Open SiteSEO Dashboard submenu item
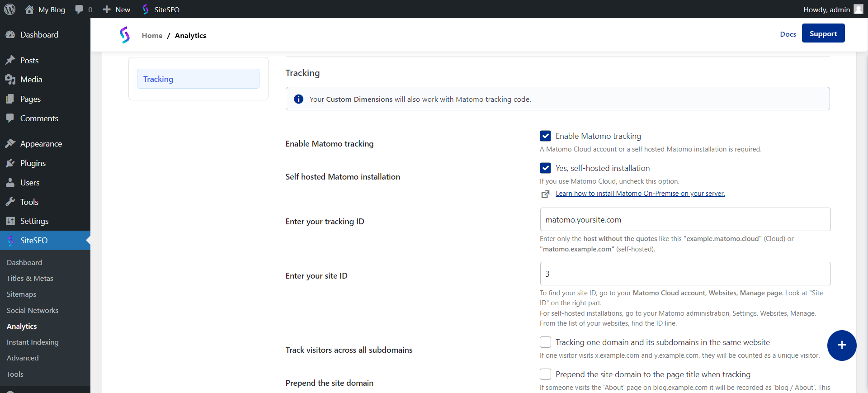Image resolution: width=868 pixels, height=393 pixels. pos(24,263)
